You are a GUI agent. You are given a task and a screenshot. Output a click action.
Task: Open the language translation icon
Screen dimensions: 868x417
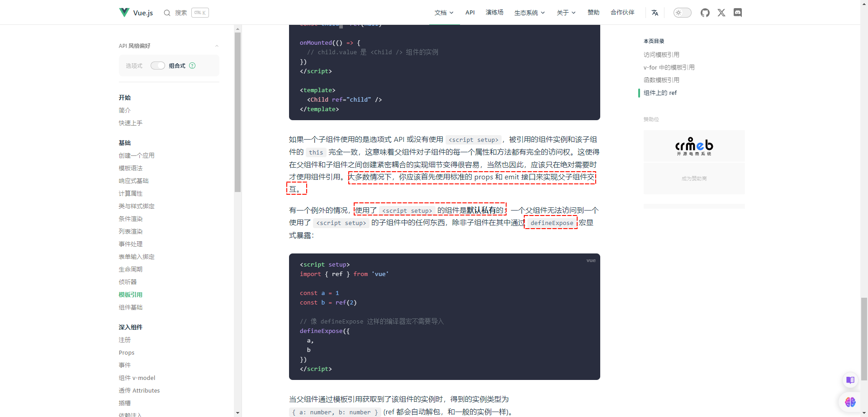click(x=655, y=13)
